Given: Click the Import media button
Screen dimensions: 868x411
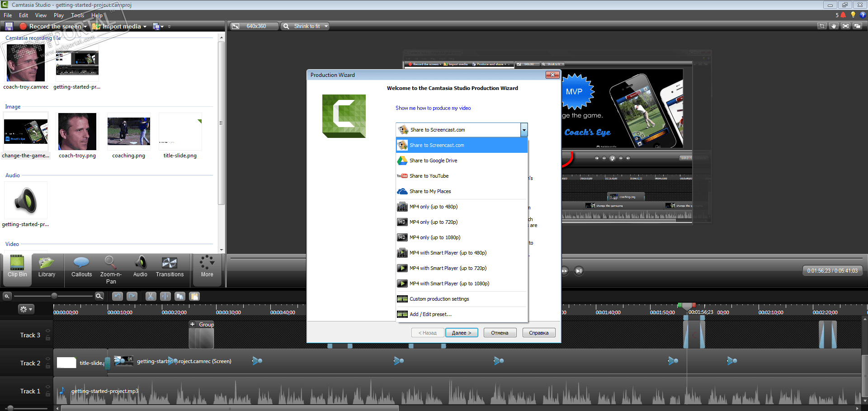Looking at the screenshot, I should click(117, 26).
